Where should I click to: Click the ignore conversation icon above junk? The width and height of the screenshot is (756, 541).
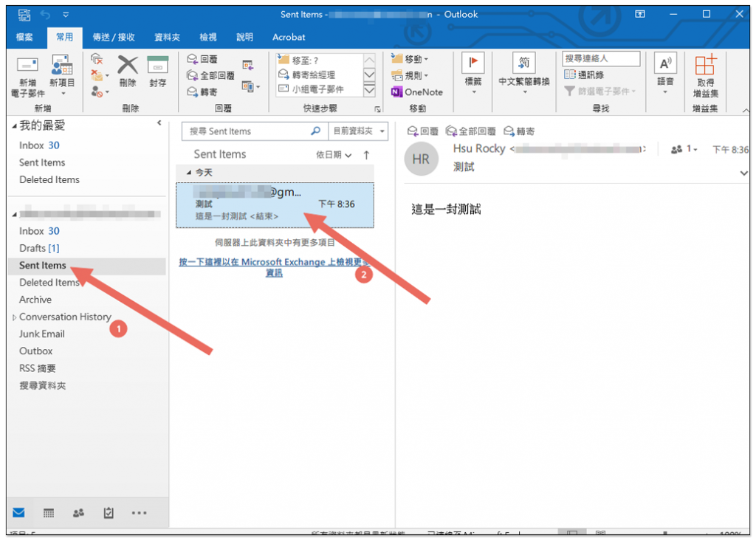[97, 59]
